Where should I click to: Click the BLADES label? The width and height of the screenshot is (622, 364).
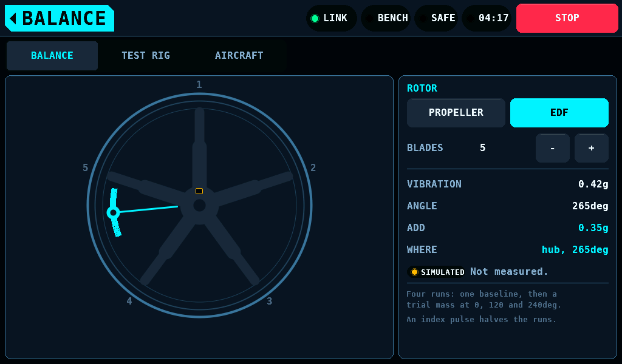[425, 148]
